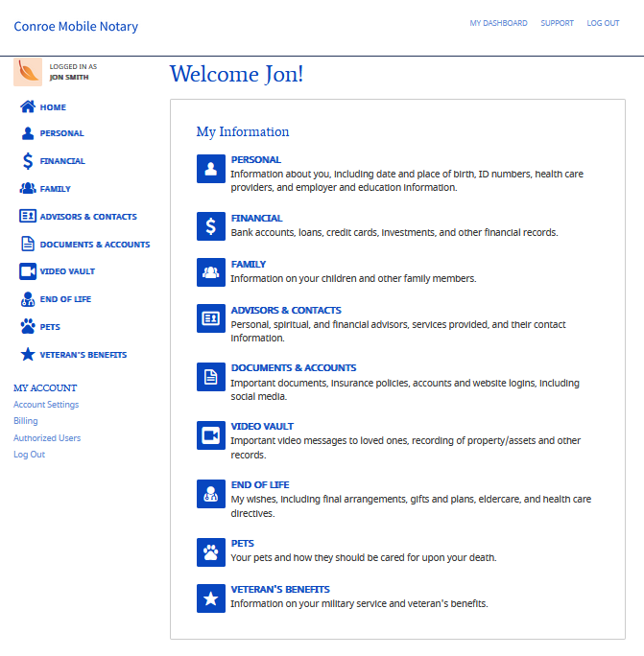Click the Documents & Accounts page icon in sidebar
The width and height of the screenshot is (644, 656).
point(28,244)
